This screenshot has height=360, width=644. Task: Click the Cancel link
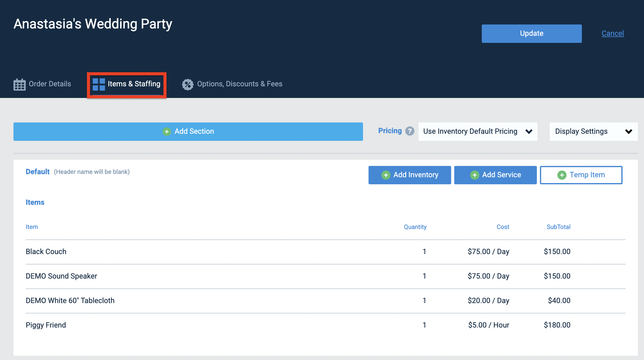click(x=612, y=33)
